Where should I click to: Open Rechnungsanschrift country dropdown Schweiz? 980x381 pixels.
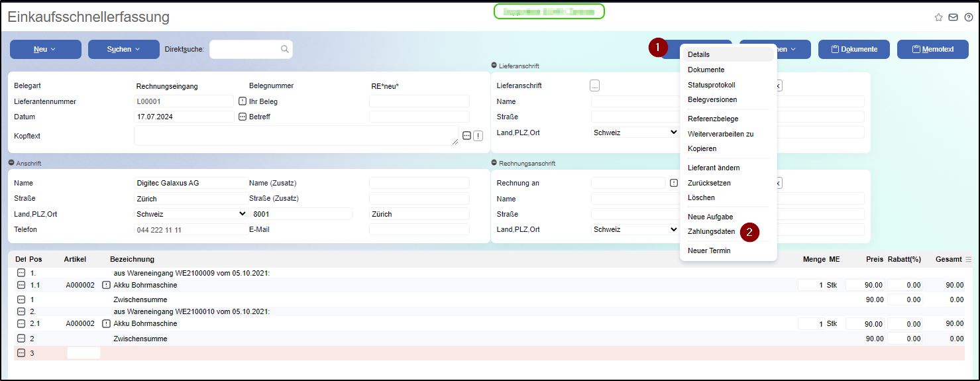pos(635,229)
